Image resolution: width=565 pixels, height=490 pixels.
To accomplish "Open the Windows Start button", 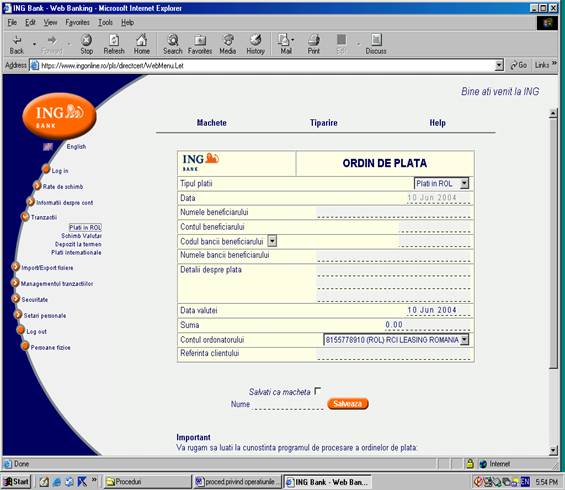I will [17, 481].
